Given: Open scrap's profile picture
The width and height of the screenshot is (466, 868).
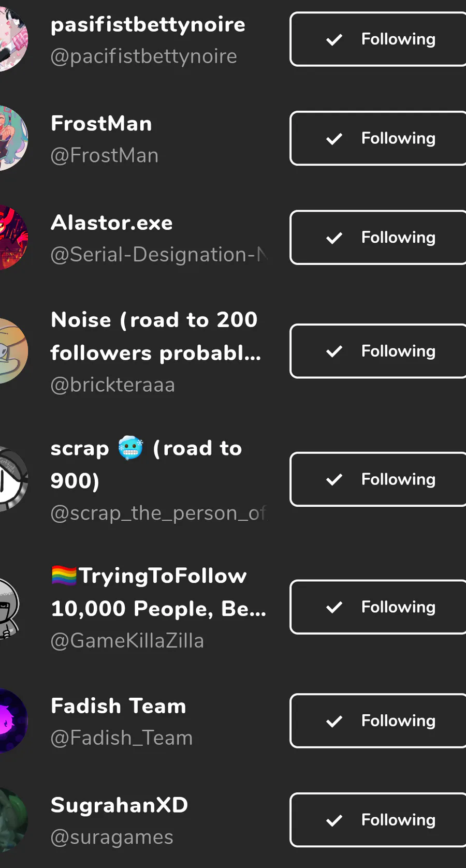Looking at the screenshot, I should pos(11,479).
